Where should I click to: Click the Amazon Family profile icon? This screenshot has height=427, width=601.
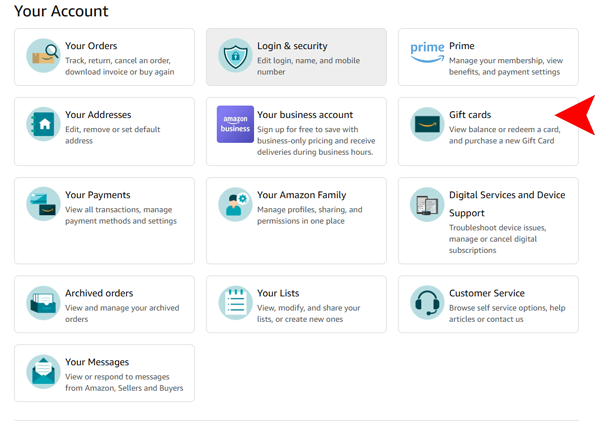click(x=235, y=205)
